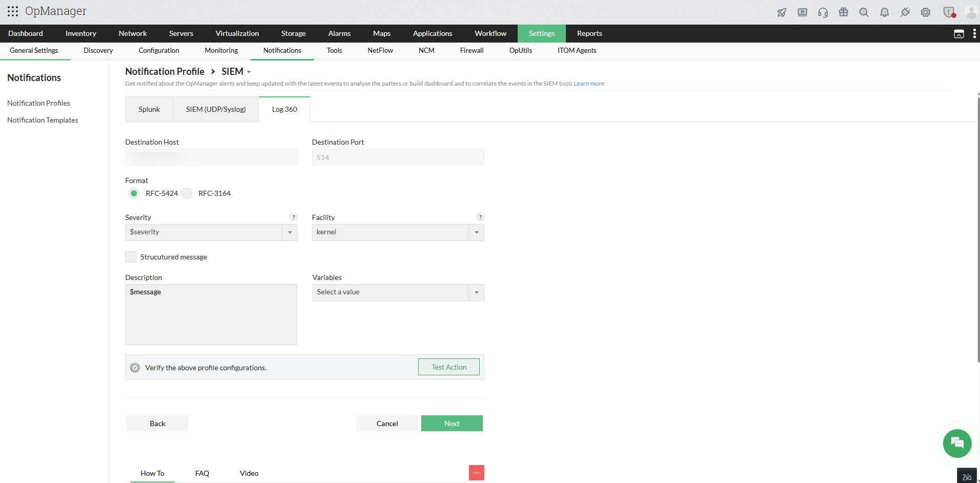Open the FAQ help tab
The height and width of the screenshot is (483, 980).
click(x=202, y=473)
